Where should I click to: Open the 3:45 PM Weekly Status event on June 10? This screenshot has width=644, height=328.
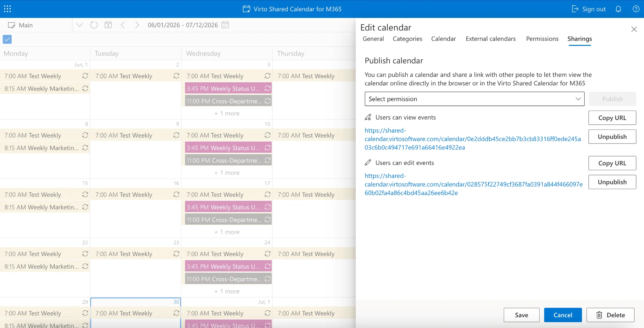(228, 148)
